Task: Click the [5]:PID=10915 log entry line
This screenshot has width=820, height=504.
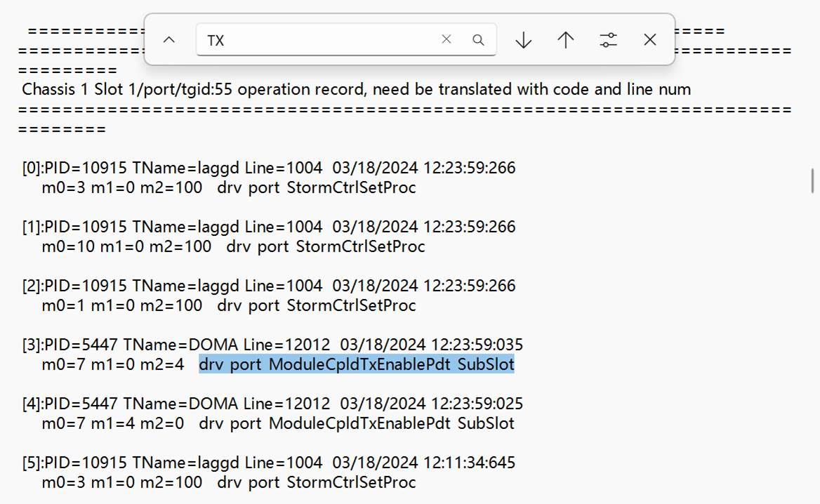Action: coord(269,463)
